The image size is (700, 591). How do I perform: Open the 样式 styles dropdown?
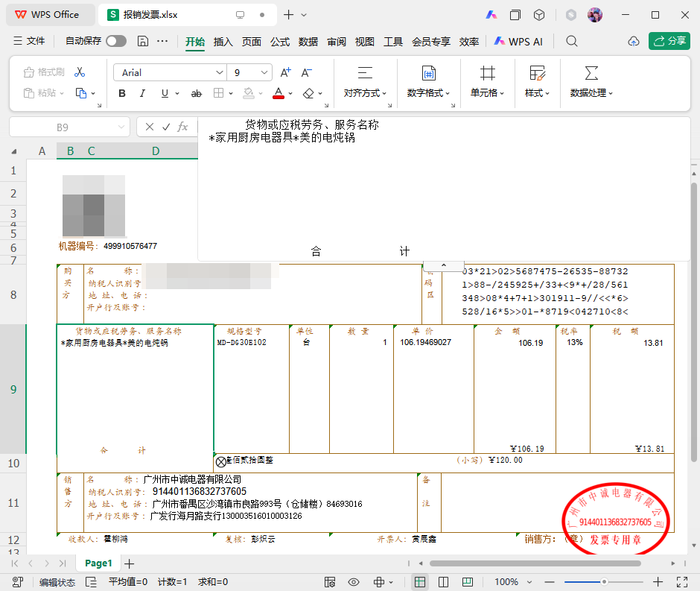(537, 82)
